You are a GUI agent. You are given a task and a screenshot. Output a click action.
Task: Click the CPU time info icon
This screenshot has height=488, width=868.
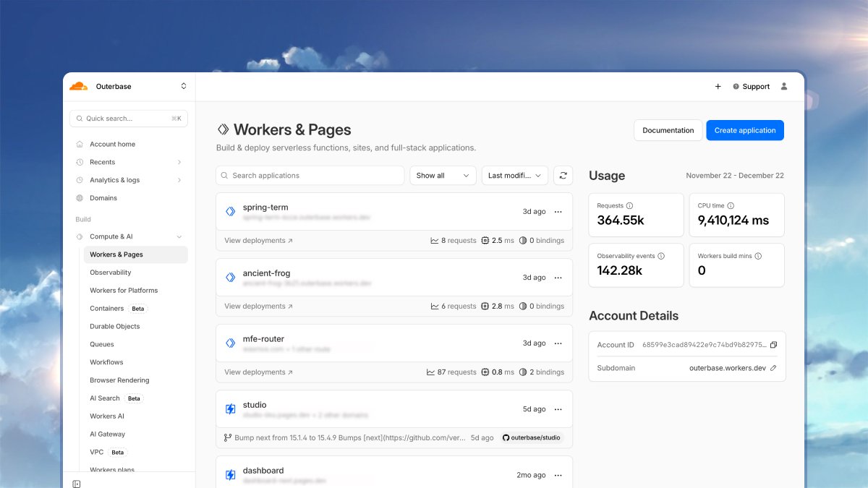(731, 206)
